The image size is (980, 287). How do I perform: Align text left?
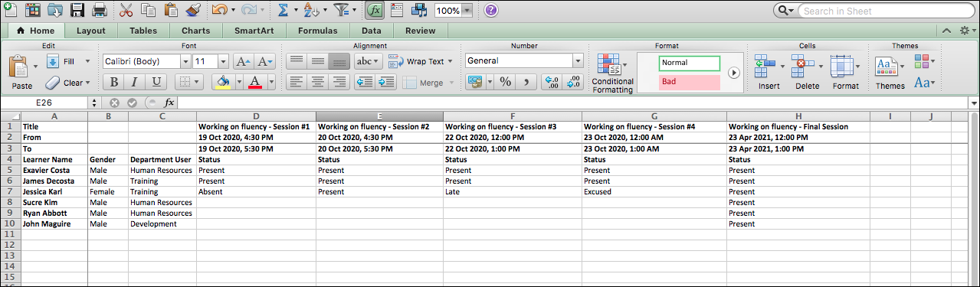click(297, 83)
